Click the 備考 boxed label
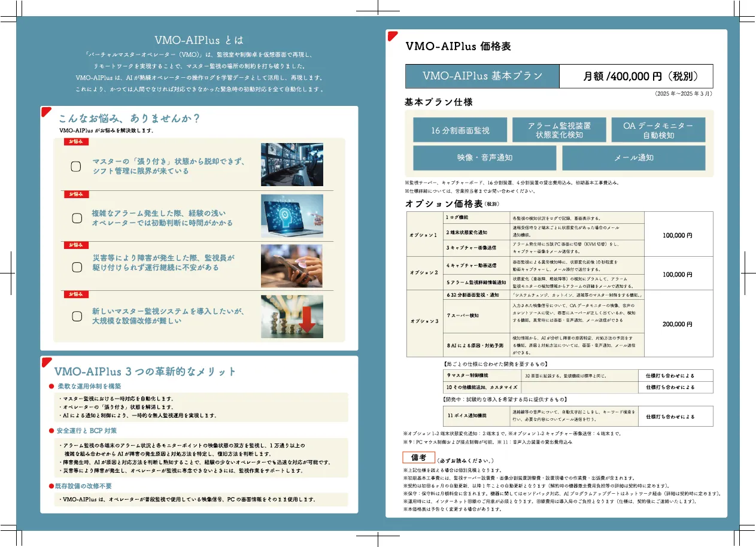Viewport: 756px width, 547px height. [x=418, y=457]
